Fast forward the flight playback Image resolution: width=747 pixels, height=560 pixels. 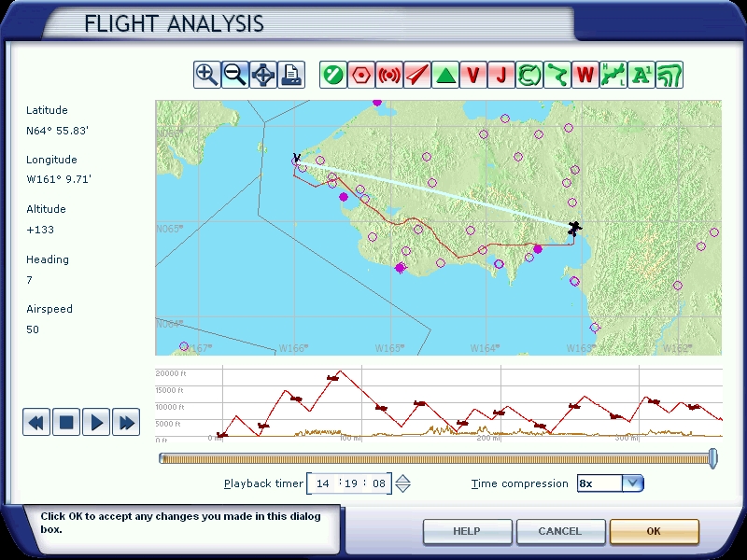(126, 422)
